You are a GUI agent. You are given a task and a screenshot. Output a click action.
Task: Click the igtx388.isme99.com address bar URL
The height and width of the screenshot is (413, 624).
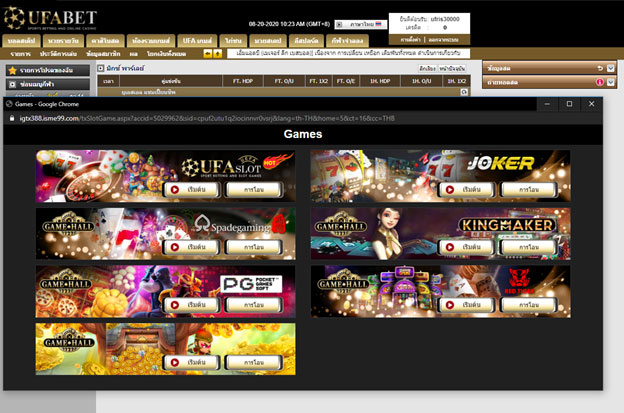click(x=207, y=118)
